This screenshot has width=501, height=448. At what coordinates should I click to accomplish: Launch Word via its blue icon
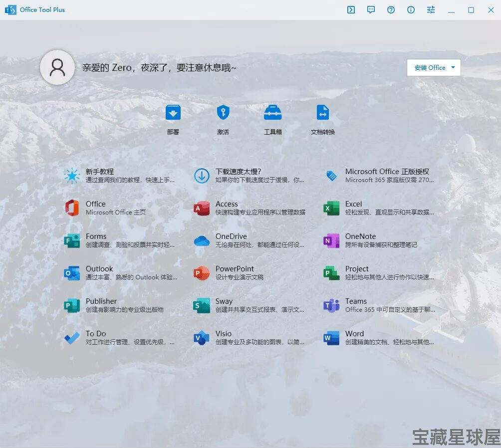coord(331,338)
